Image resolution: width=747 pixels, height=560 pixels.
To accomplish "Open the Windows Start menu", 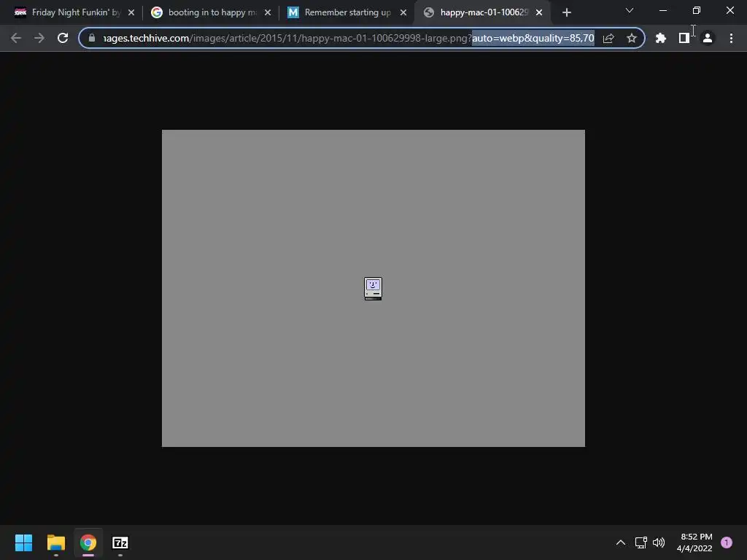I will tap(24, 542).
